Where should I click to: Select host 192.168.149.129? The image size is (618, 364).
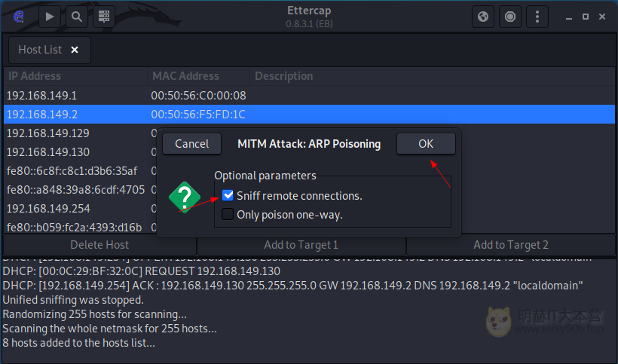click(x=48, y=133)
